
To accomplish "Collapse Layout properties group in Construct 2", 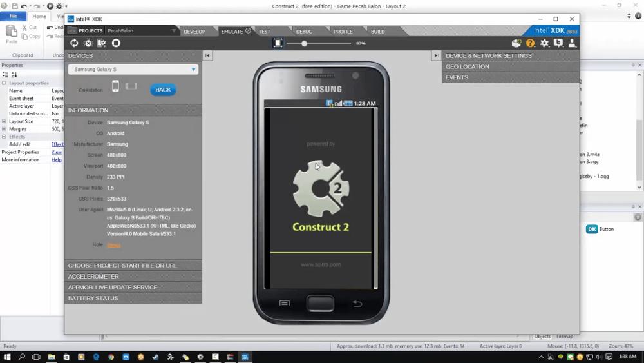I will pos(4,83).
